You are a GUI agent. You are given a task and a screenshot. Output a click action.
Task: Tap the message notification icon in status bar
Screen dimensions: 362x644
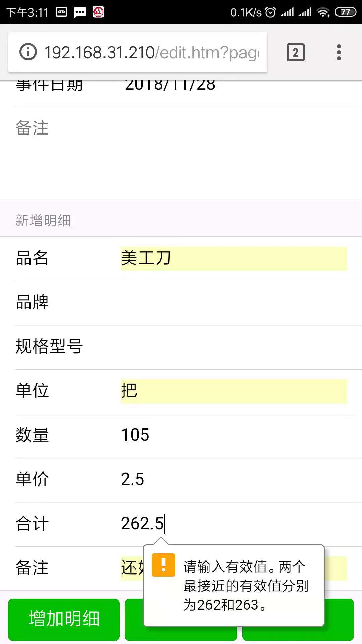[80, 13]
